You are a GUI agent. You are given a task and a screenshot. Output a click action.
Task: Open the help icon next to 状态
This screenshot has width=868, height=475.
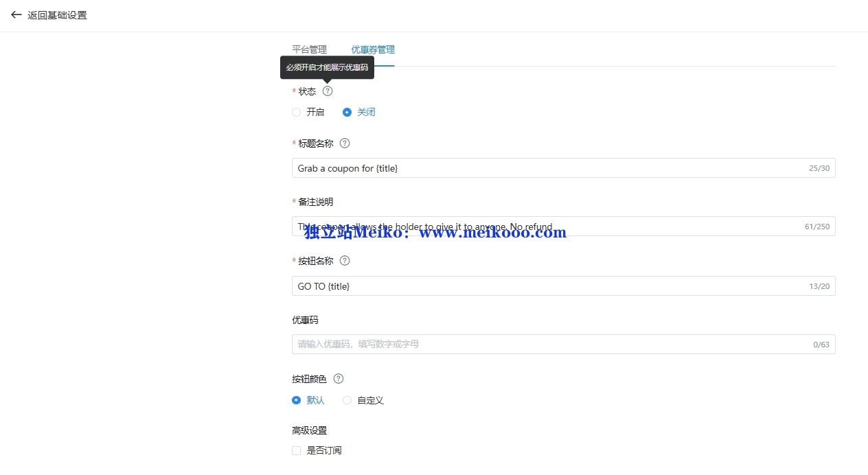coord(327,91)
